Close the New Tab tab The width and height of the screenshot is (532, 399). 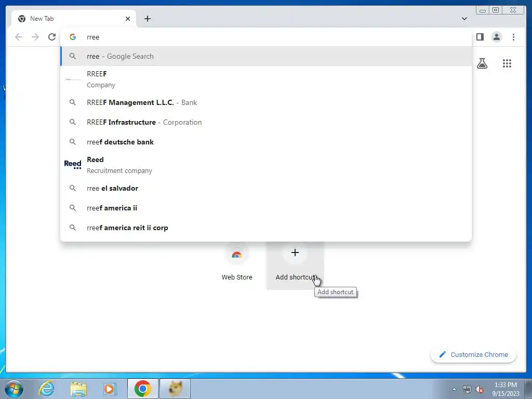(x=128, y=19)
